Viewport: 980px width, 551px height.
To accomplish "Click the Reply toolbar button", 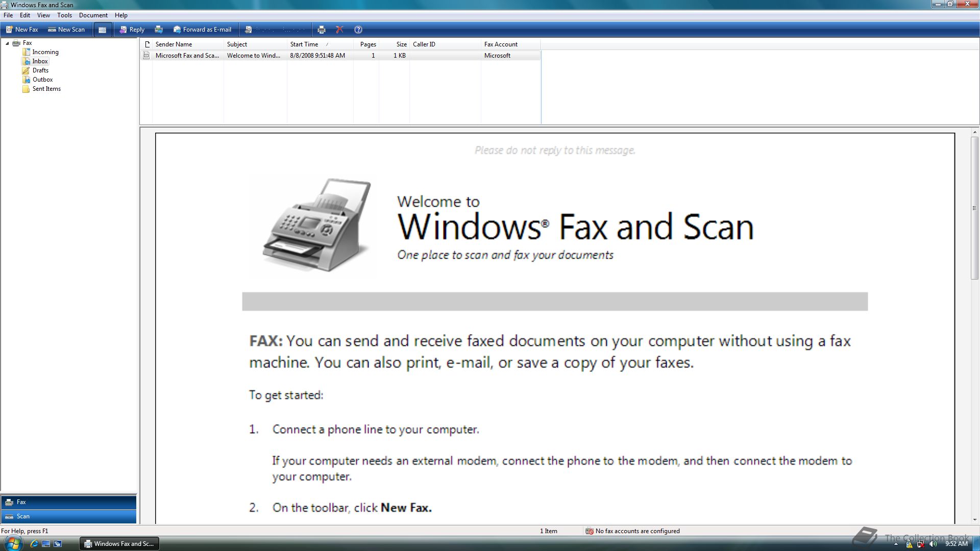I will click(x=132, y=30).
